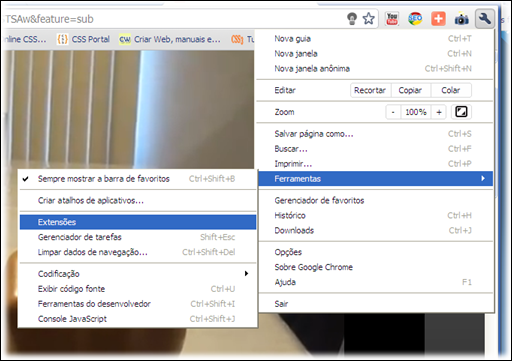This screenshot has width=512, height=361.
Task: Click the camera screenshot extension icon
Action: point(461,19)
